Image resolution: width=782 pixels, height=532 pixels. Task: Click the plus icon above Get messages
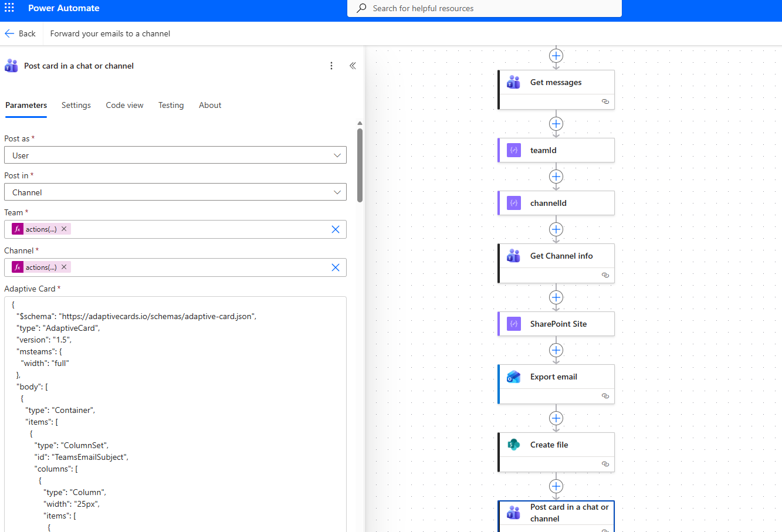[556, 56]
